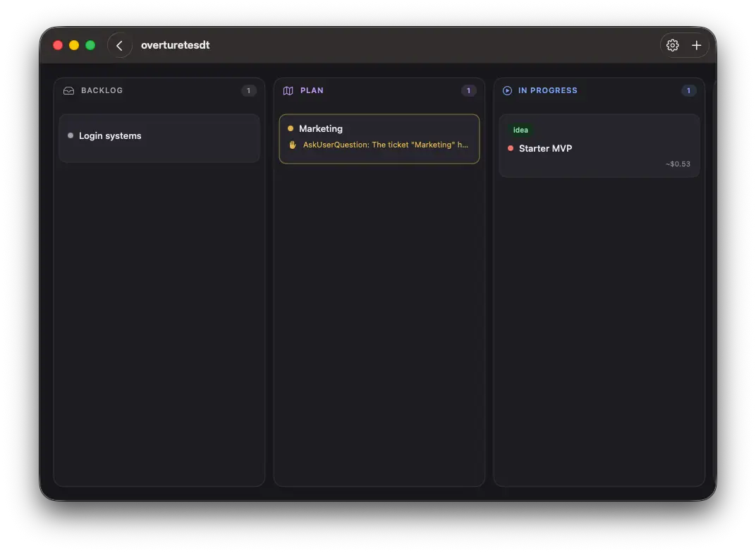756x553 pixels.
Task: Click the Plan count badge
Action: (x=469, y=91)
